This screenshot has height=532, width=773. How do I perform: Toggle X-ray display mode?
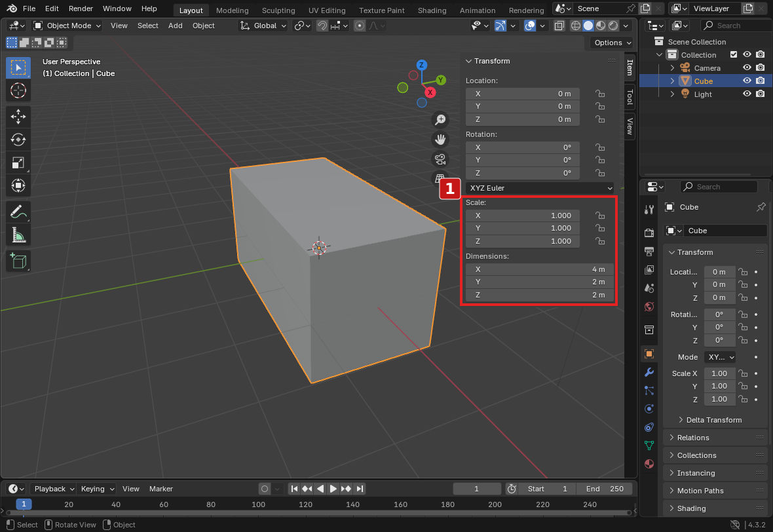pos(559,26)
